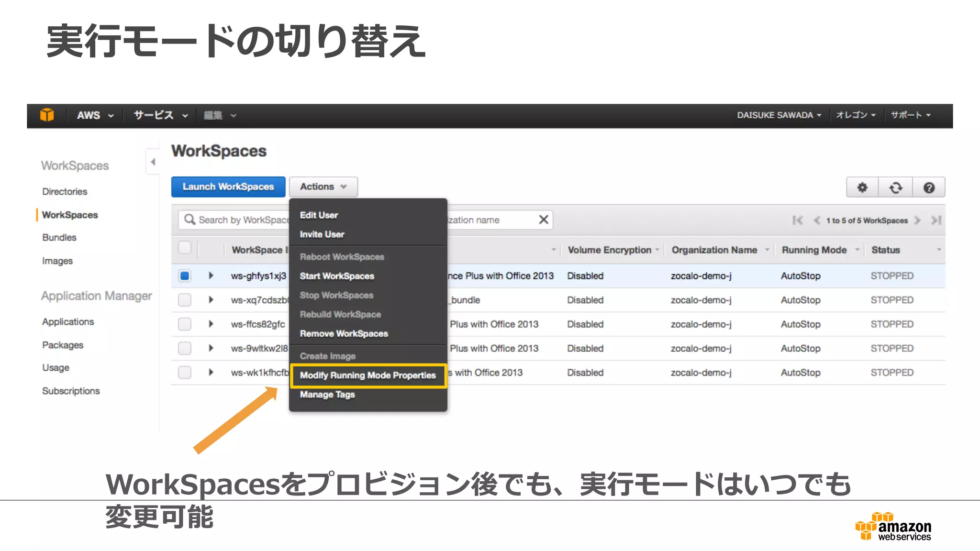Open Bundles in the sidebar
The width and height of the screenshot is (980, 551).
(59, 238)
